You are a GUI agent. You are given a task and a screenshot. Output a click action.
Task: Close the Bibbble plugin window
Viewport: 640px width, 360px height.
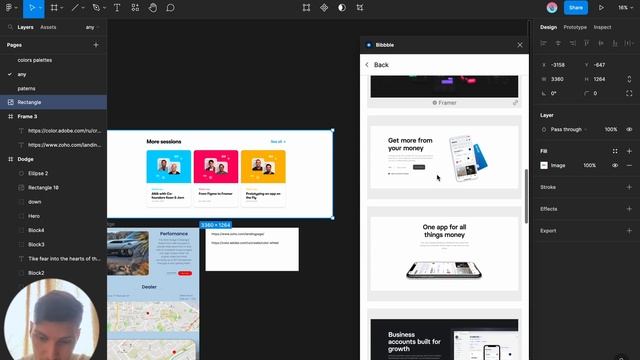click(520, 45)
